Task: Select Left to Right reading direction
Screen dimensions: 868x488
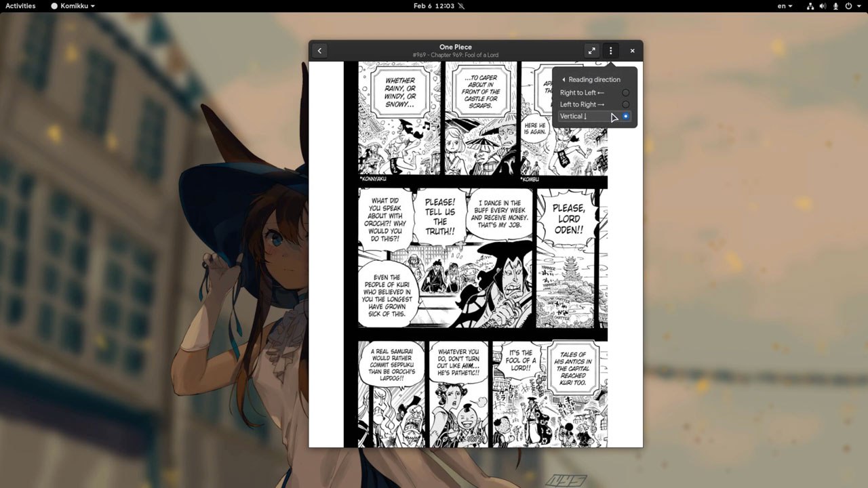Action: (x=595, y=104)
